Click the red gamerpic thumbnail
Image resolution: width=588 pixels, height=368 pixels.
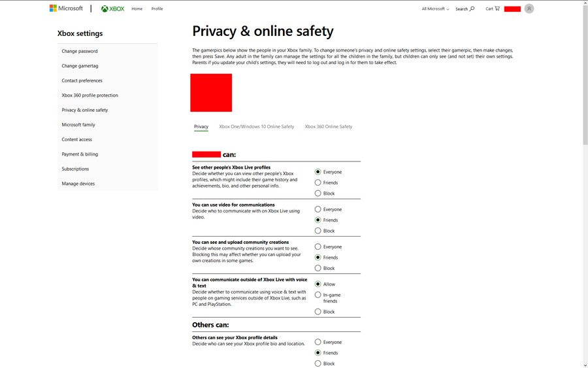pos(211,93)
